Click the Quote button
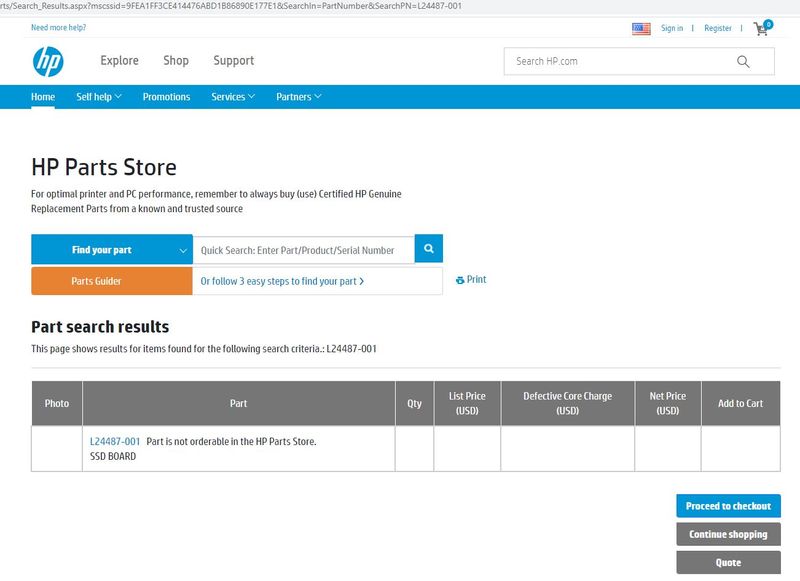Viewport: 800px width, 581px height. 728,563
